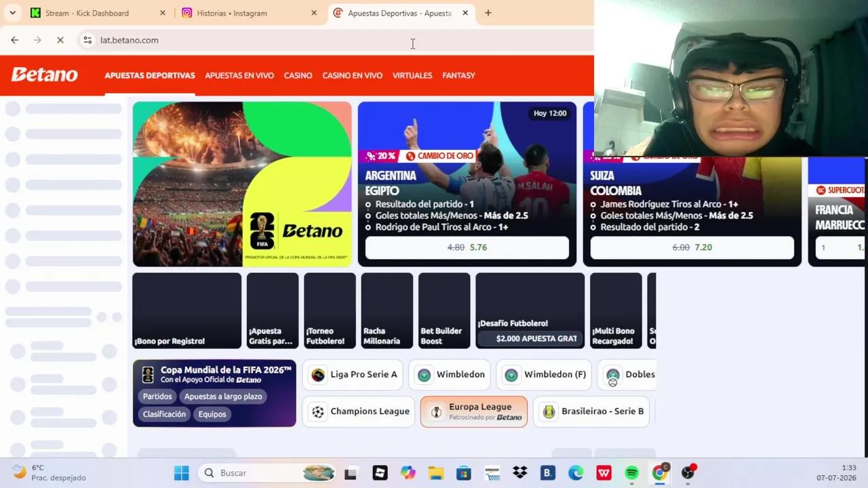Open Dropbox taskbar icon

pyautogui.click(x=520, y=473)
